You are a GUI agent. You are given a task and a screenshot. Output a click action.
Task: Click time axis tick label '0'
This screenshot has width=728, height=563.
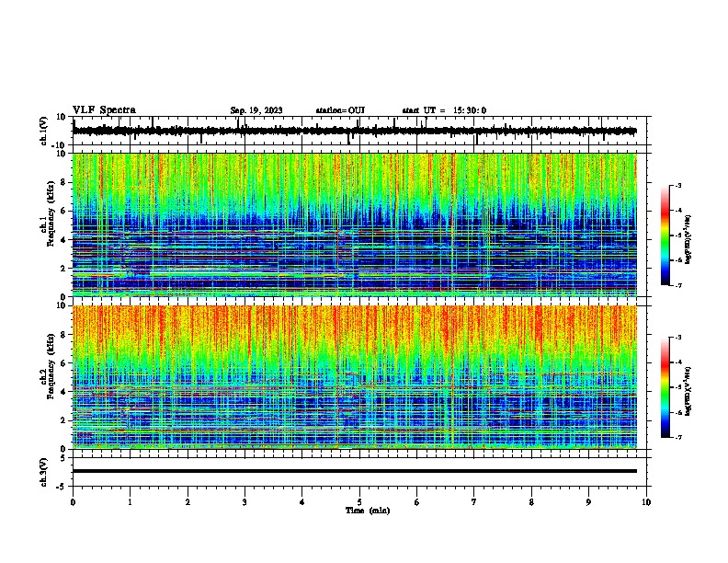[73, 502]
